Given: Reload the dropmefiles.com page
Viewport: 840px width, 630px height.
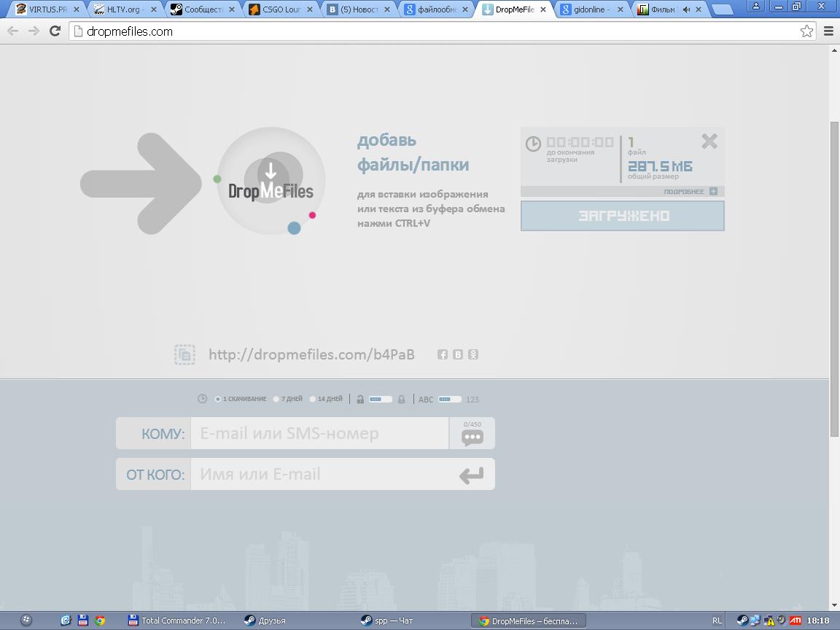Looking at the screenshot, I should click(55, 31).
